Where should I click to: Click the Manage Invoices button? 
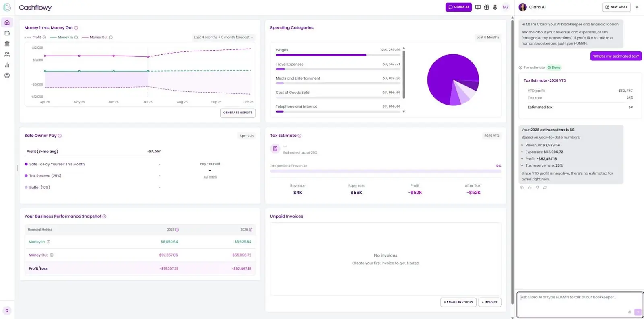458,302
